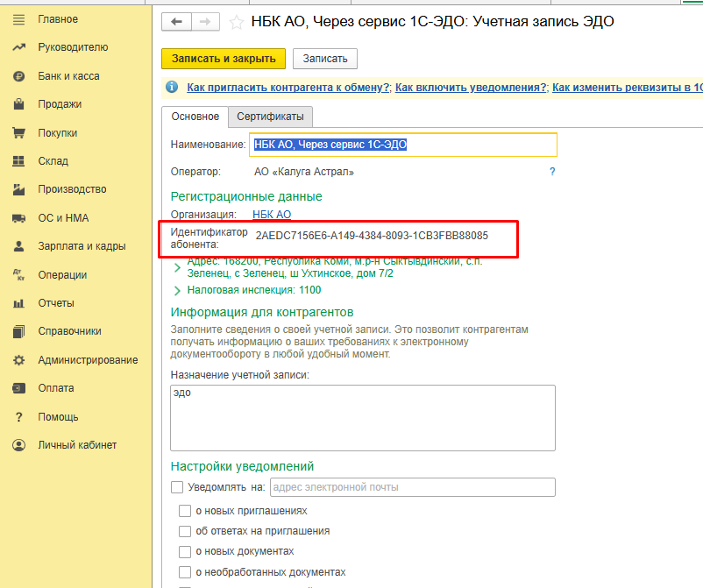This screenshot has width=703, height=588.
Task: Click the Производство factory icon
Action: pos(18,189)
